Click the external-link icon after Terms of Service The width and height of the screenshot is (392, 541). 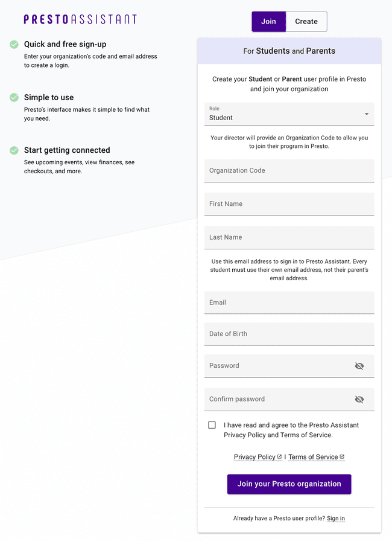[x=342, y=457]
